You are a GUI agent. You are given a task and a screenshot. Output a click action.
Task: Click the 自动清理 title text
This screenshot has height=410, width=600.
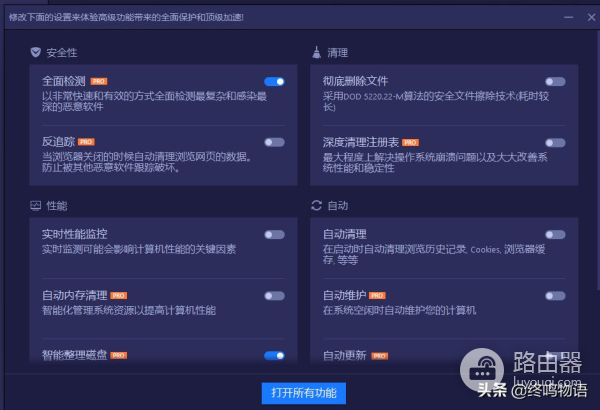345,234
